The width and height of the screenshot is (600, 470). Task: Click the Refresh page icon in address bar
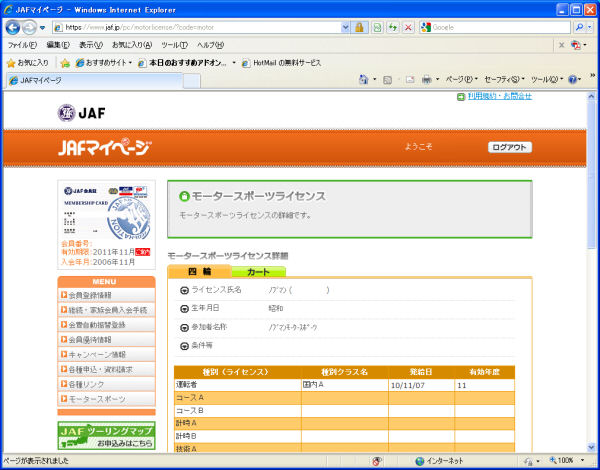(392, 27)
